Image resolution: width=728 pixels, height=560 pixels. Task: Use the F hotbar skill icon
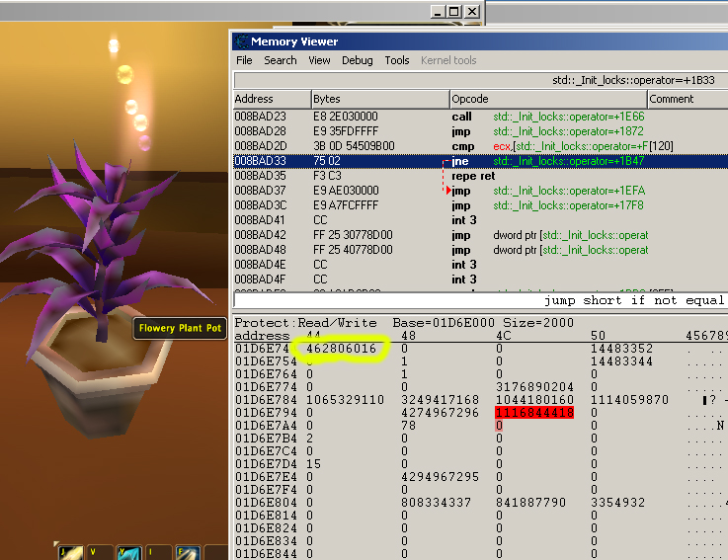tap(188, 552)
